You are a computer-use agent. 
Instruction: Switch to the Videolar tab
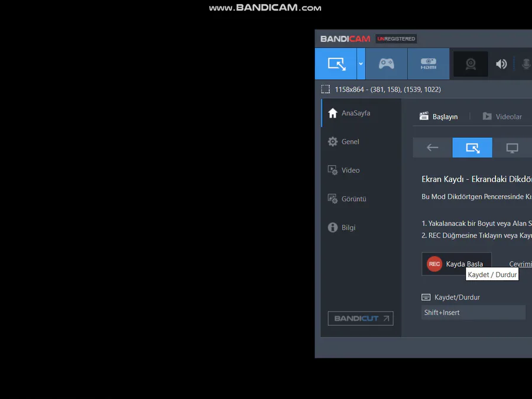(x=502, y=116)
